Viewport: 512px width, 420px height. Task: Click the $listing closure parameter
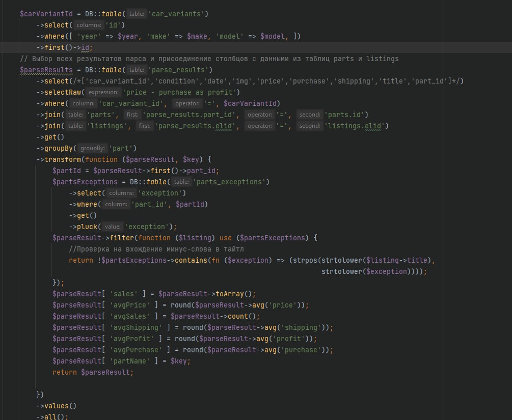pos(195,238)
